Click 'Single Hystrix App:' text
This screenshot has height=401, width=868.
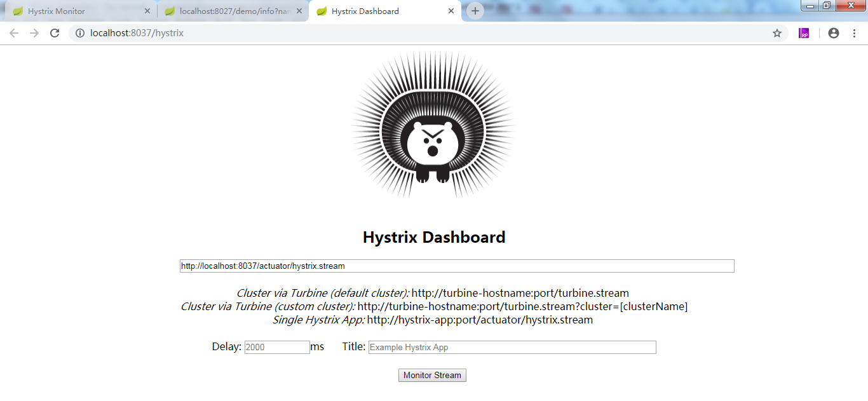[319, 320]
